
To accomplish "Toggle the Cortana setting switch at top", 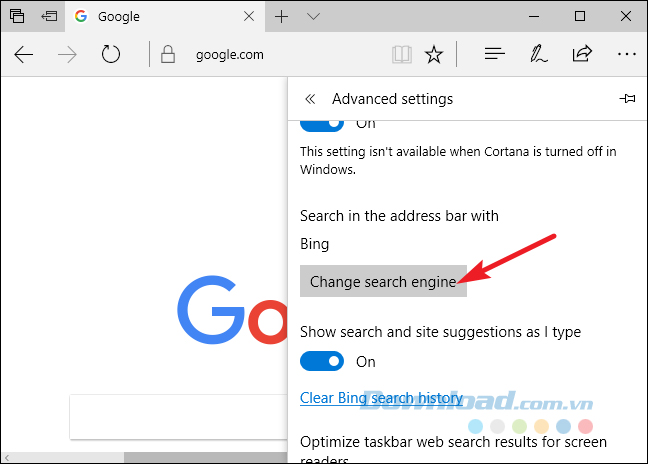I will tap(322, 124).
